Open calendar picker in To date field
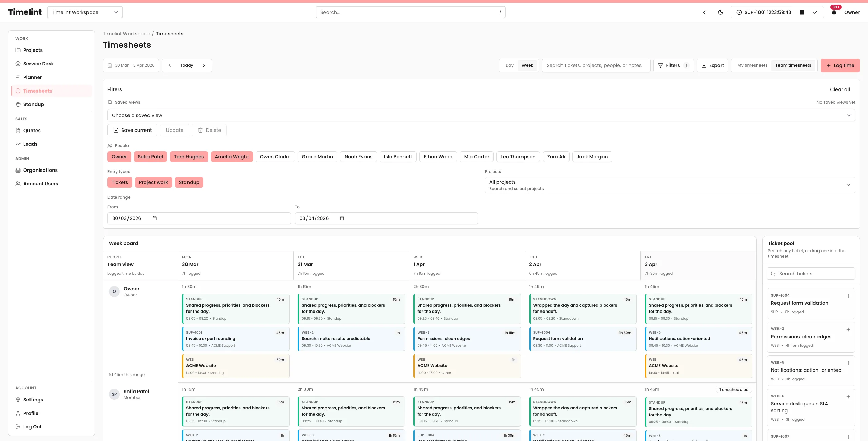The image size is (868, 441). pos(342,218)
